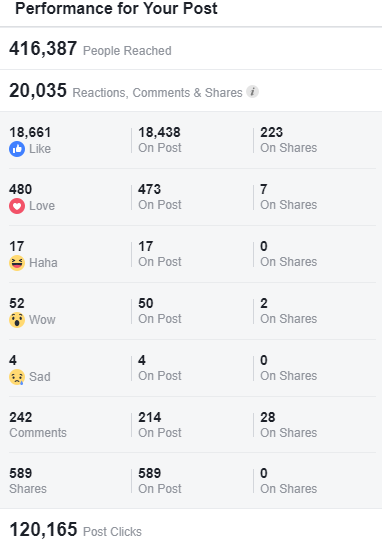Click the red Love heart icon

[x=17, y=206]
